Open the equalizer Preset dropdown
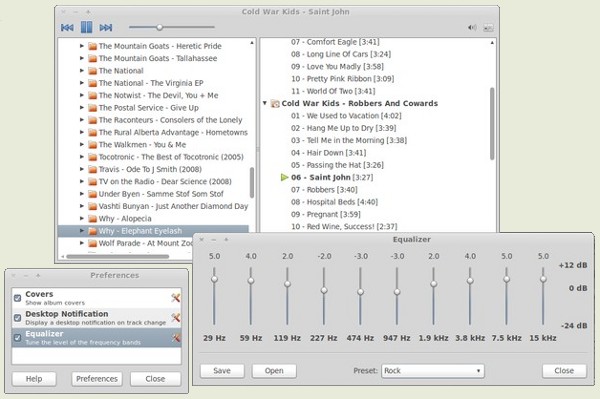This screenshot has height=399, width=600. coord(432,371)
